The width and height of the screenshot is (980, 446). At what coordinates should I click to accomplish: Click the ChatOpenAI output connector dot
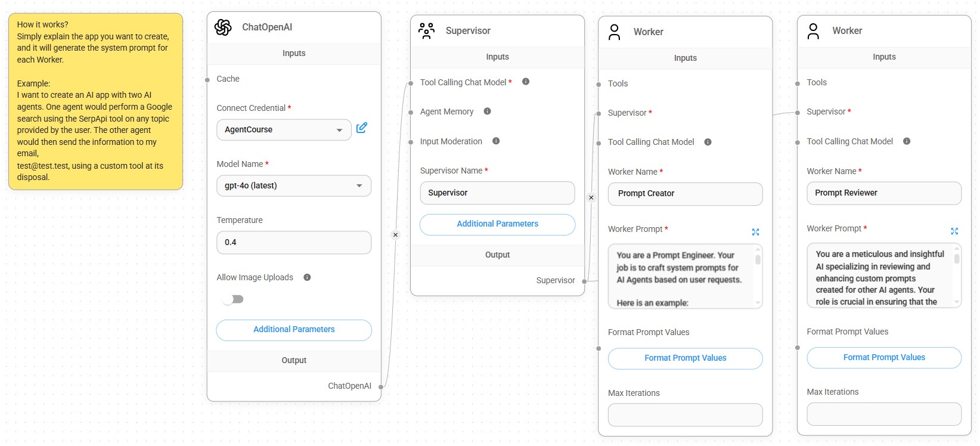point(381,387)
